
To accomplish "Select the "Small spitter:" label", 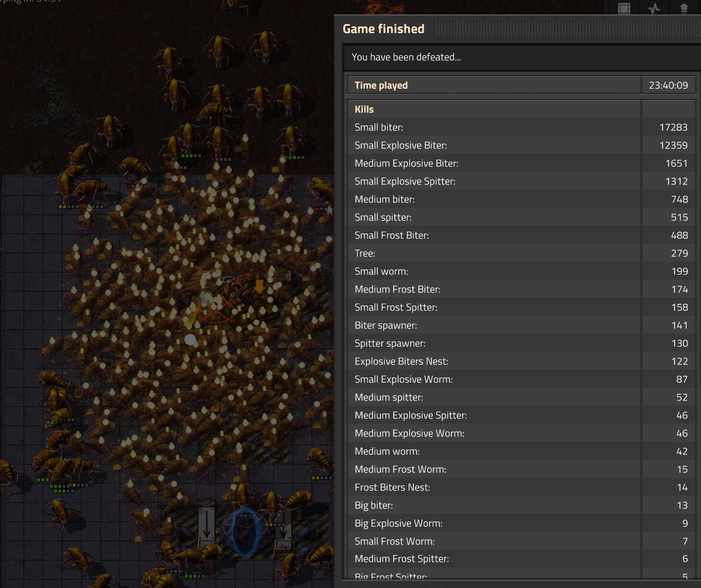I will [383, 217].
